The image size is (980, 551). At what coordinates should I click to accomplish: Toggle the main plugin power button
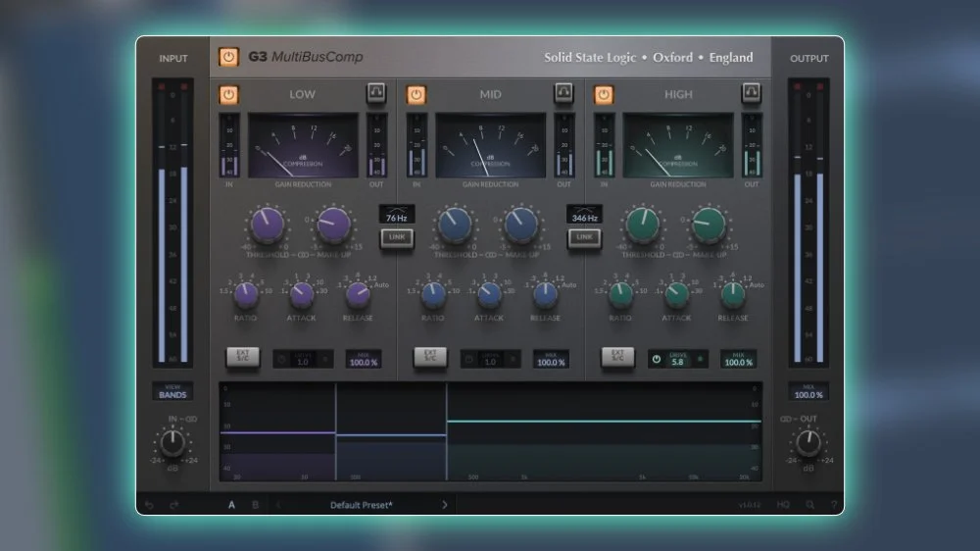tap(228, 57)
